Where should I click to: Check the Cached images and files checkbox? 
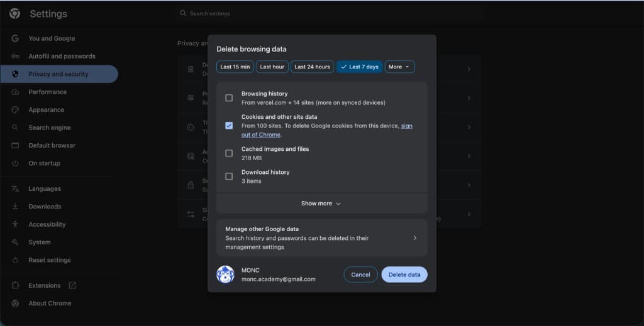pyautogui.click(x=229, y=153)
